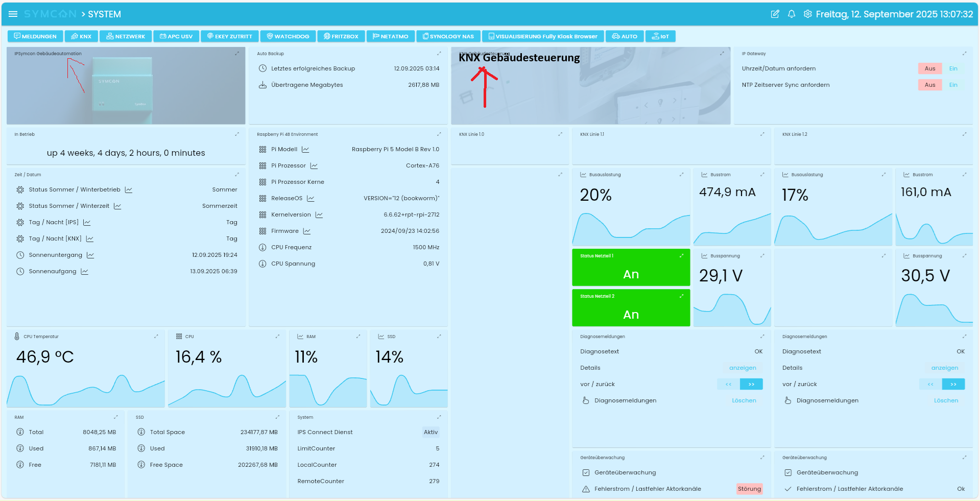Screen dimensions: 980x501
Task: Click chart icon next to Pi Modell
Action: coord(305,150)
